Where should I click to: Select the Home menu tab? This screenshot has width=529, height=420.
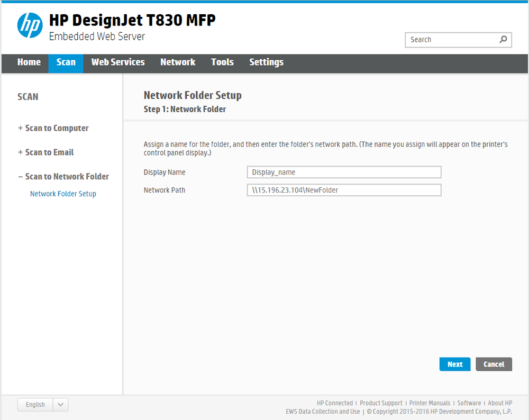(x=29, y=62)
